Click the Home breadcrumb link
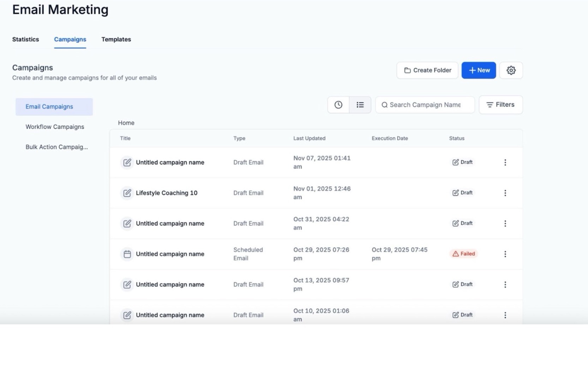588x372 pixels. 126,123
